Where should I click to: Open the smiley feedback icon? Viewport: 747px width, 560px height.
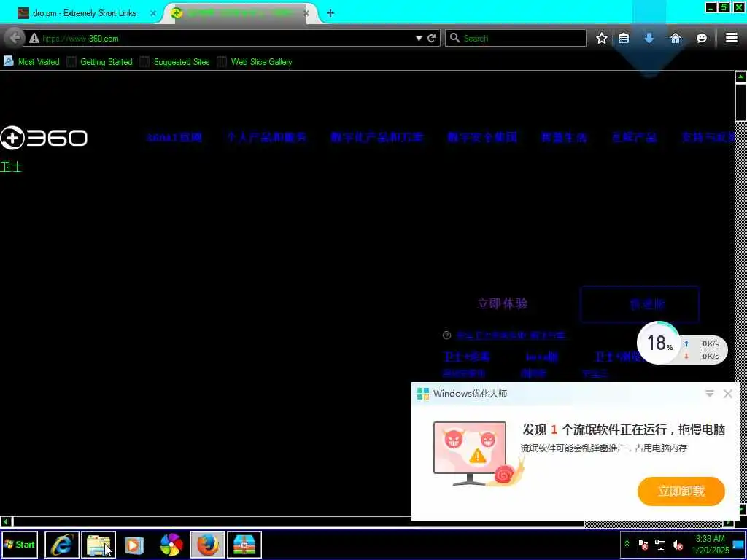tap(702, 38)
